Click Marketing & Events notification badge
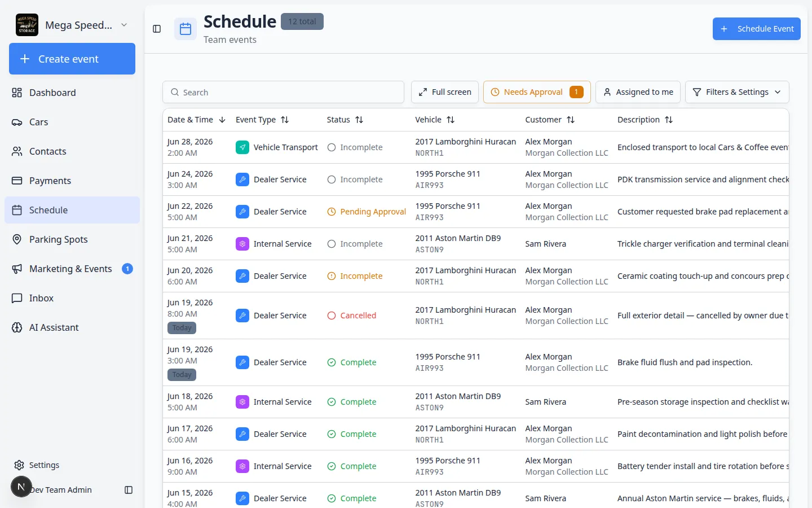 [127, 269]
